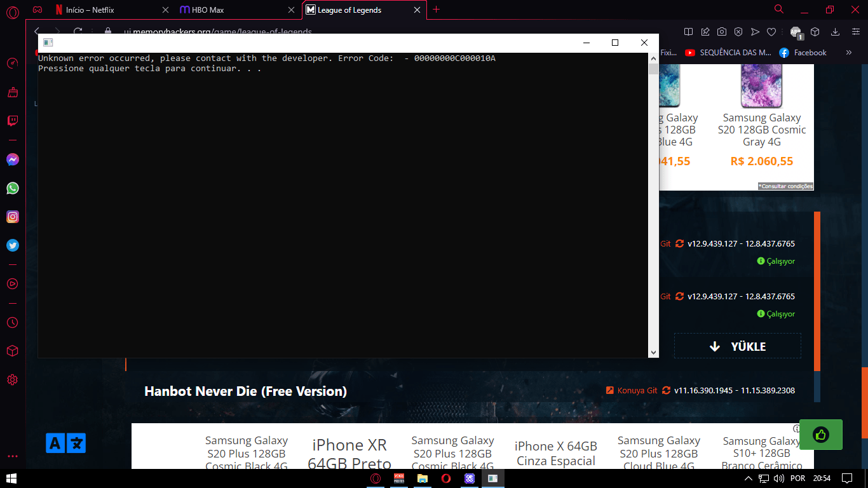
Task: Open the GX Cleaner sidebar icon
Action: coord(13,93)
